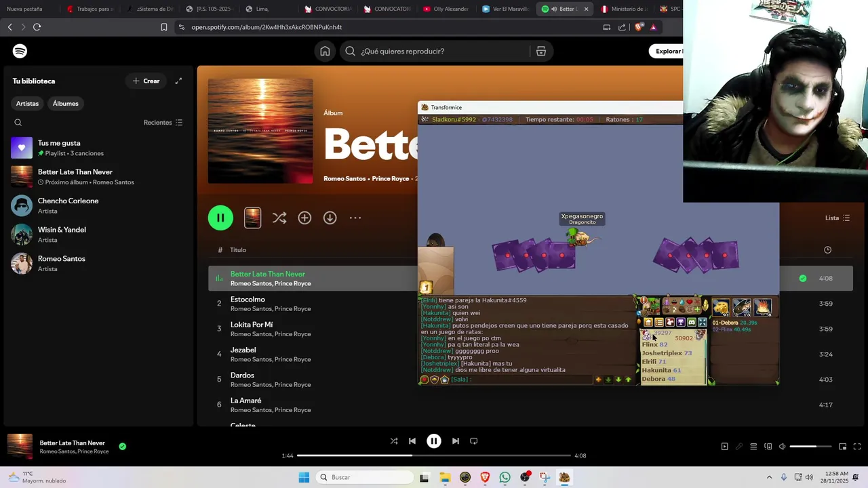
Task: Play the track La Amaré
Action: point(246,401)
